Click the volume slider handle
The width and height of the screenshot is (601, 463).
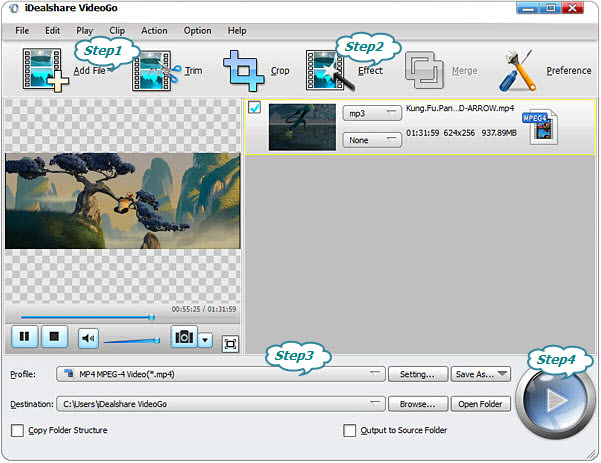pyautogui.click(x=156, y=340)
